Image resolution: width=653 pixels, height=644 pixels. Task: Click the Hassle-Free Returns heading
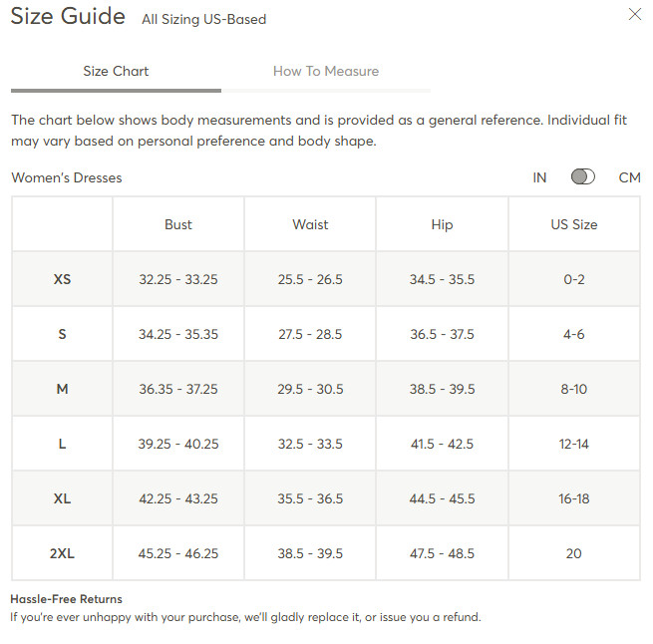(66, 599)
